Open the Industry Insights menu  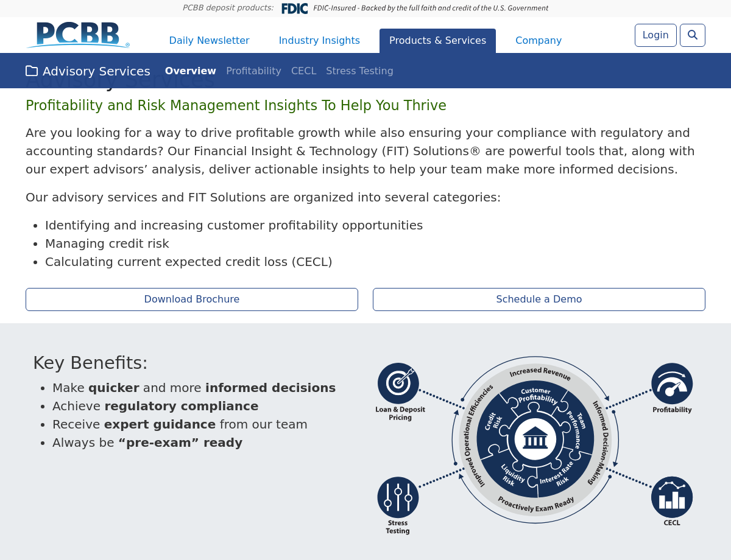(319, 41)
